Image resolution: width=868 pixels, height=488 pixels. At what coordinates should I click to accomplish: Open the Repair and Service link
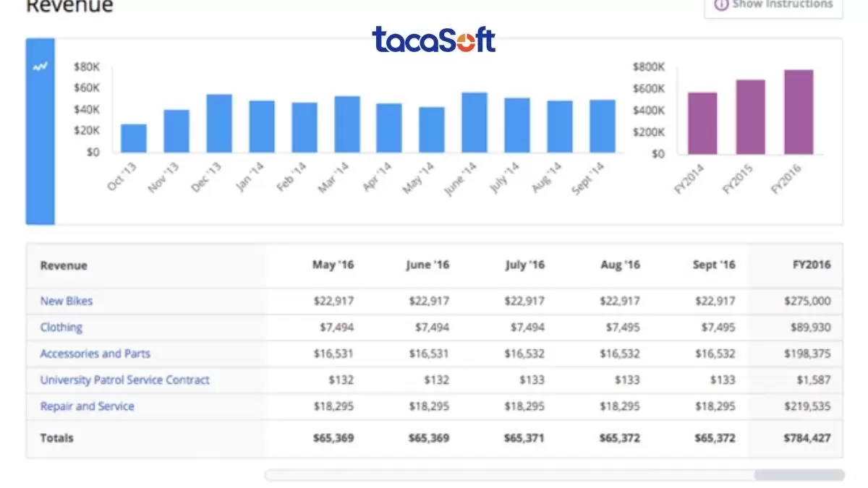click(88, 406)
